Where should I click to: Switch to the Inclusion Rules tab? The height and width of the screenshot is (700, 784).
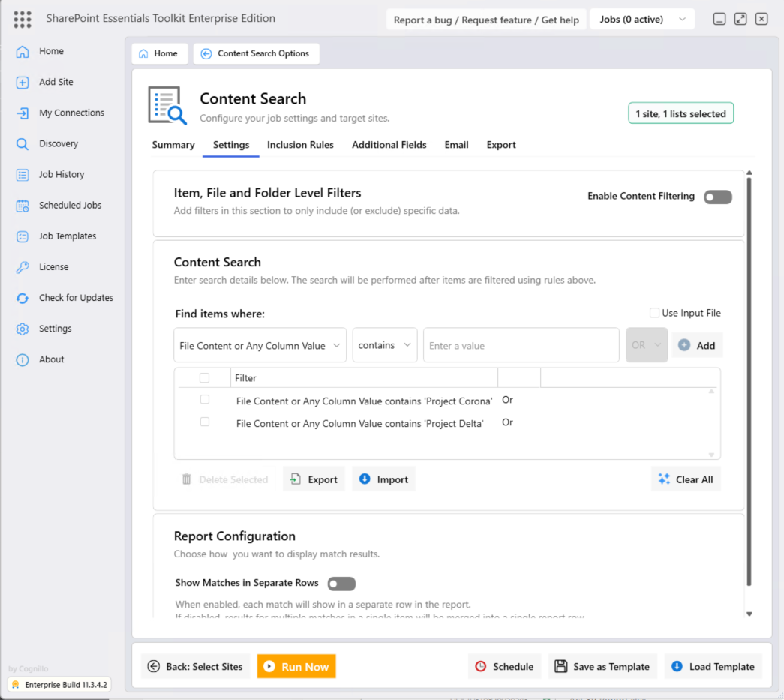(x=300, y=145)
